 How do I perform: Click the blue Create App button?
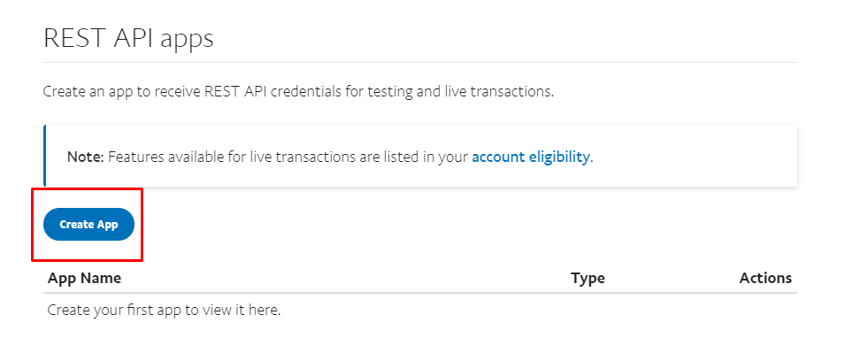click(x=88, y=224)
